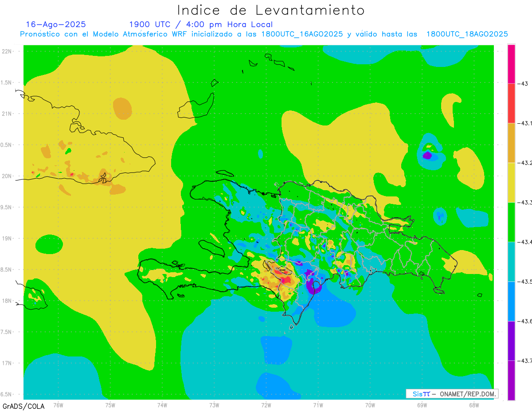
Task: Select the "68W" longitude label
Action: coord(473,404)
